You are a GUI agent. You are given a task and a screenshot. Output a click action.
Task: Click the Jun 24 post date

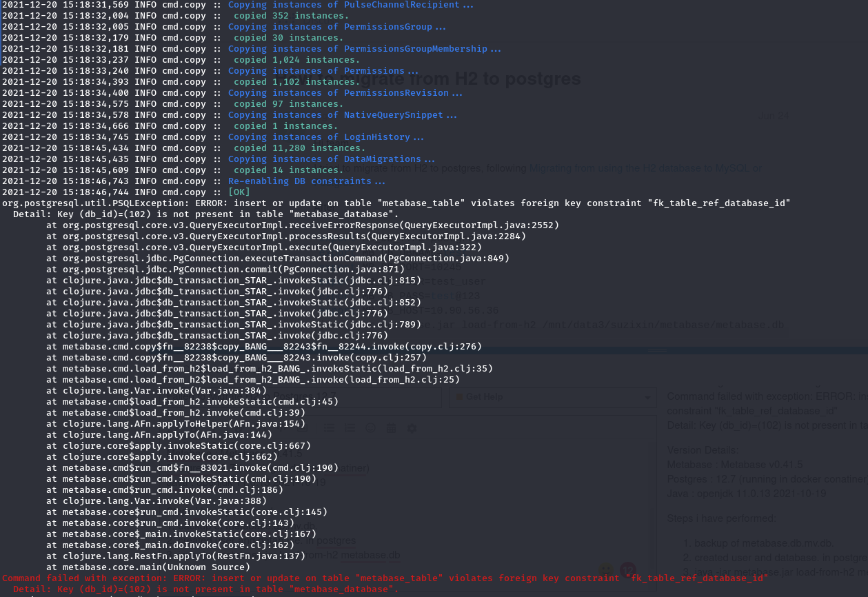coord(773,117)
